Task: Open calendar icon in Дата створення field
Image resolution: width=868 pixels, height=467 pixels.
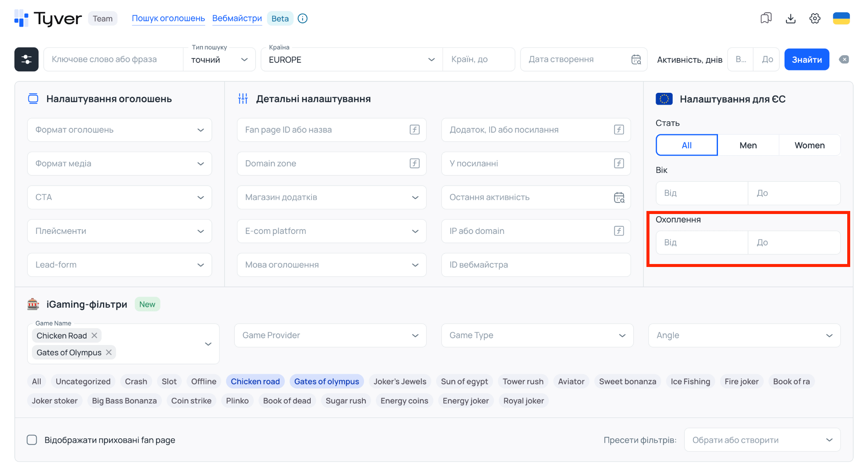Action: point(636,59)
